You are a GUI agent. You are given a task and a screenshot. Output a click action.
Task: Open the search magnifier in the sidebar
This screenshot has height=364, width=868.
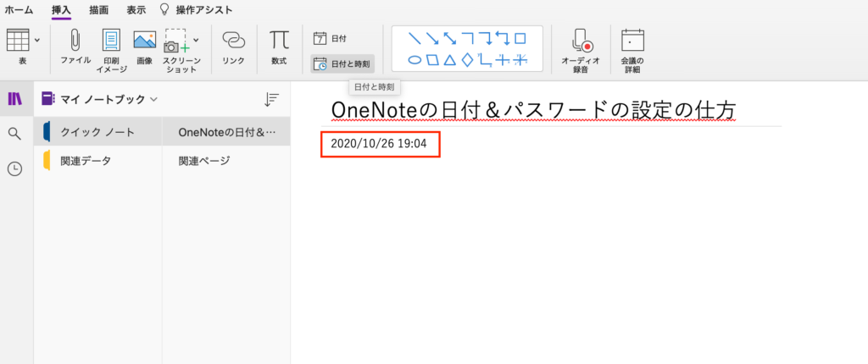click(15, 134)
